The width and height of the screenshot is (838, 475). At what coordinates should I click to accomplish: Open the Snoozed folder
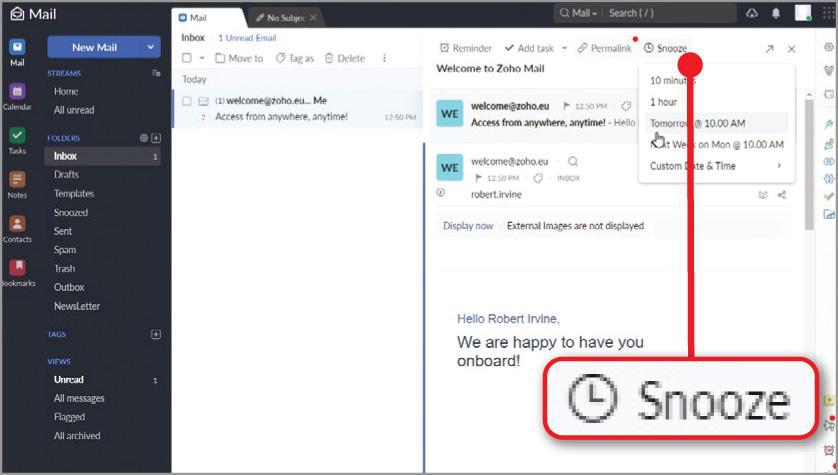click(x=71, y=212)
